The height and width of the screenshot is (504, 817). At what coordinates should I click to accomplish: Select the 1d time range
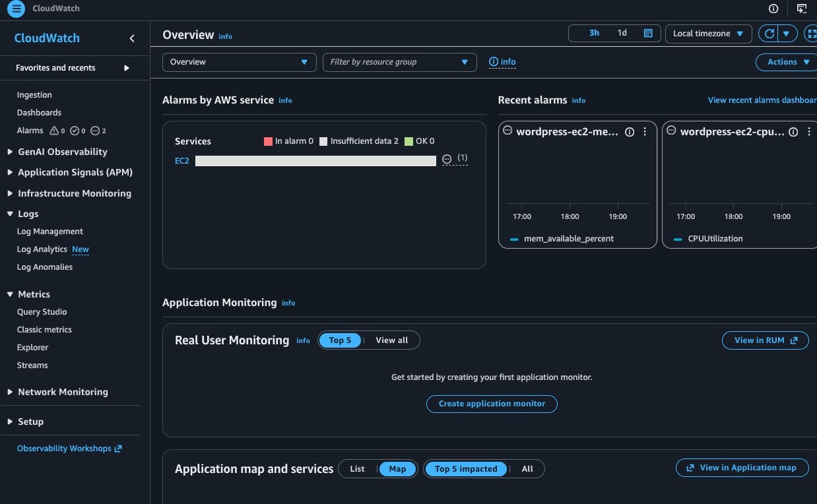(622, 33)
